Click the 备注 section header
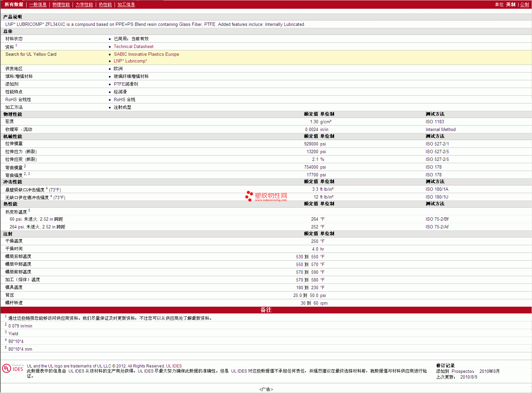Screen dimensions: 532x393 [x=266, y=310]
